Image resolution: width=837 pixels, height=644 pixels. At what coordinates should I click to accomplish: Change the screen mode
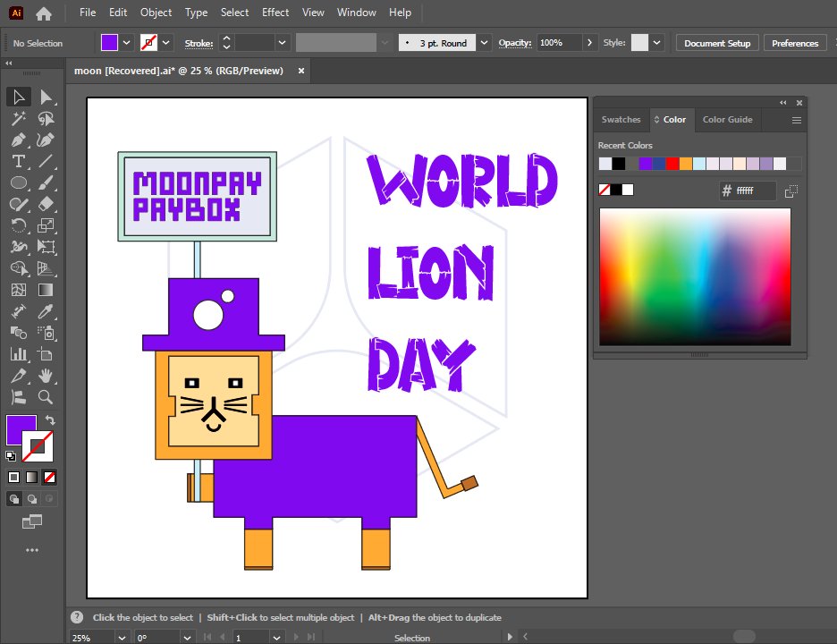[32, 521]
